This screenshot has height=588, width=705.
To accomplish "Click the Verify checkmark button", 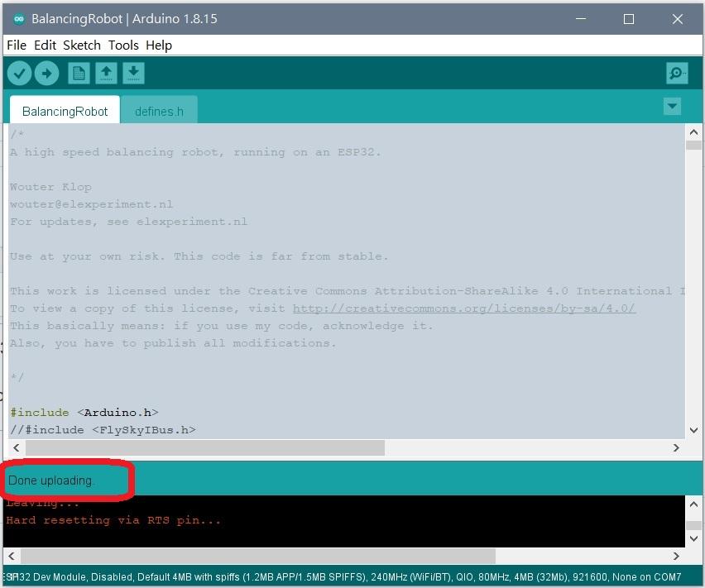I will tap(19, 74).
